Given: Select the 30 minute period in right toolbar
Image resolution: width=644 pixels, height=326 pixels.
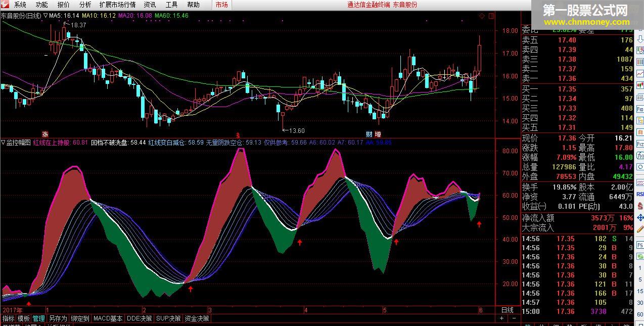Looking at the screenshot, I should coord(640,303).
